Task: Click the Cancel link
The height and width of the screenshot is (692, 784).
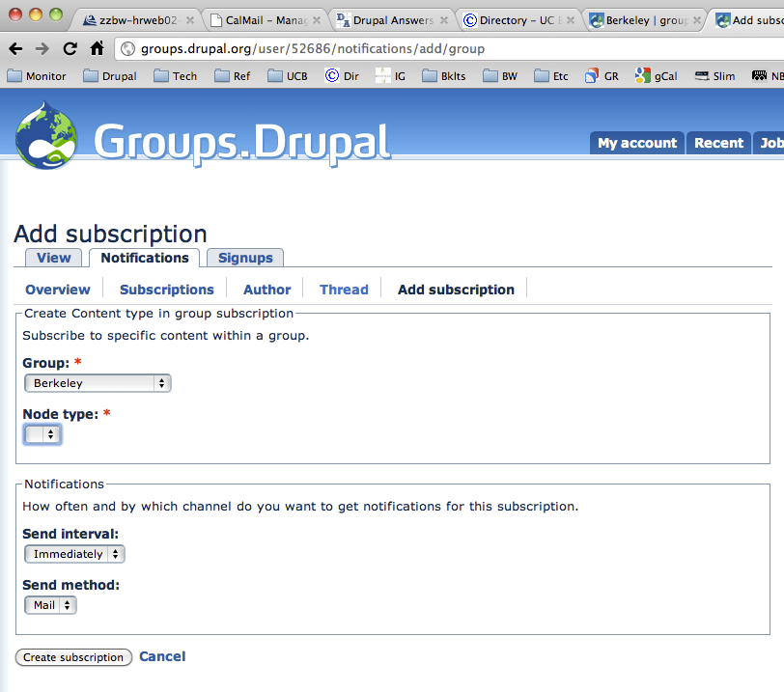Action: tap(162, 656)
